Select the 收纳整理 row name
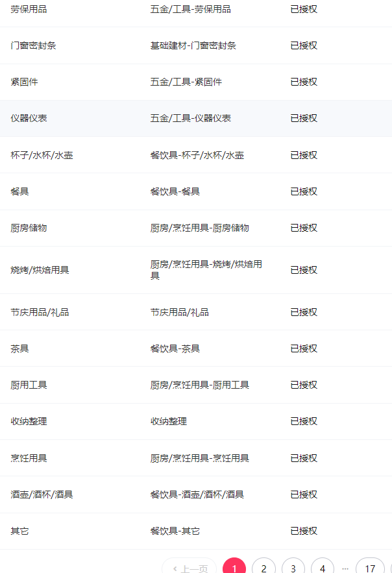 (29, 421)
